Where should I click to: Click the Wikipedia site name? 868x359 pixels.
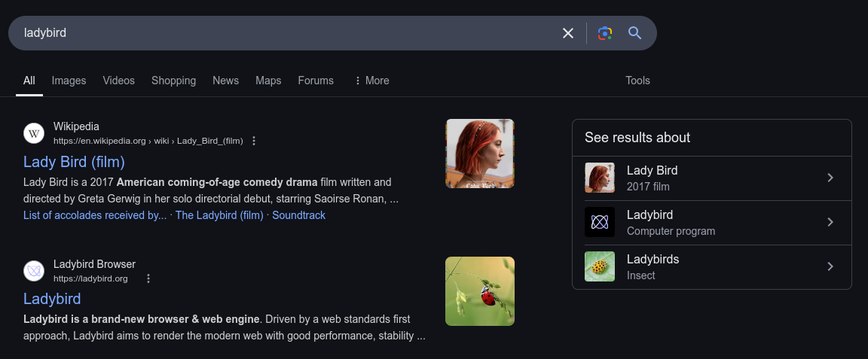[x=76, y=126]
